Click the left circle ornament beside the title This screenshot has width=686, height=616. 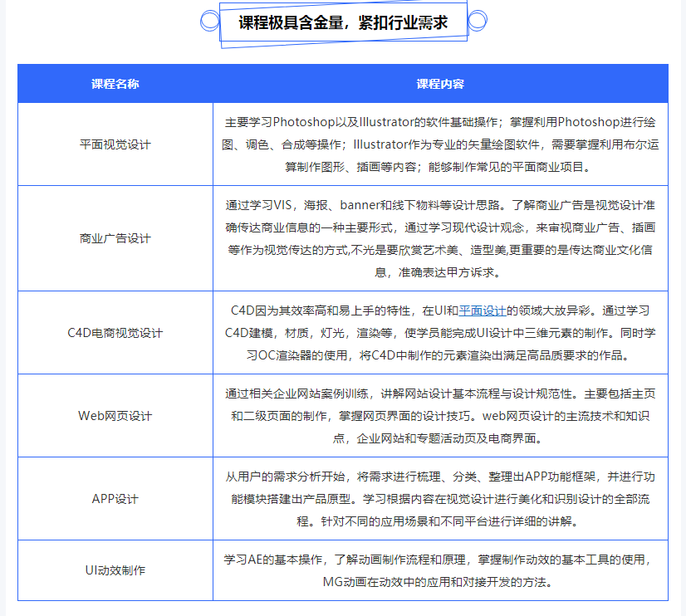[210, 21]
